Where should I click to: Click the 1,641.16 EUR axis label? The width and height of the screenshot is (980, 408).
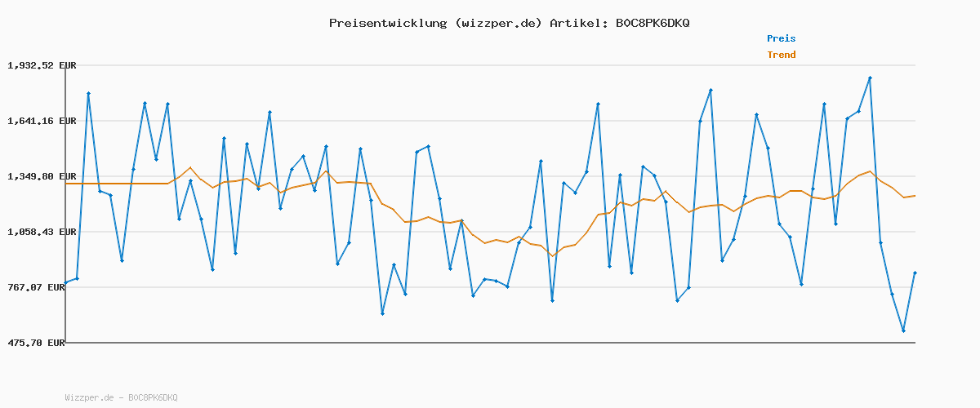point(42,121)
